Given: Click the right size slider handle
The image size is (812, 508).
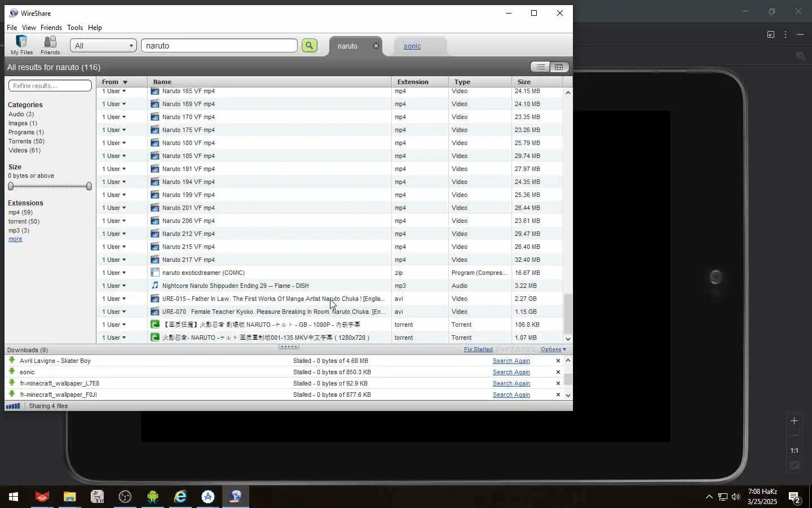Looking at the screenshot, I should (x=89, y=186).
